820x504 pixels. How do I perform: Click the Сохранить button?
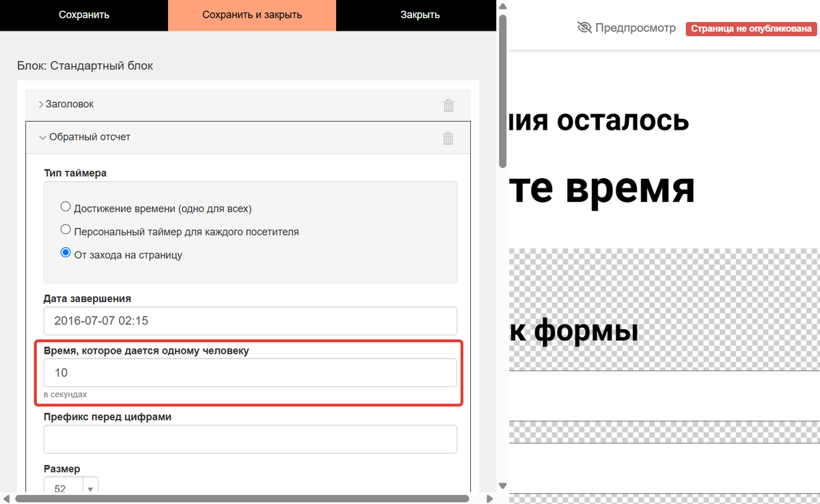coord(84,15)
